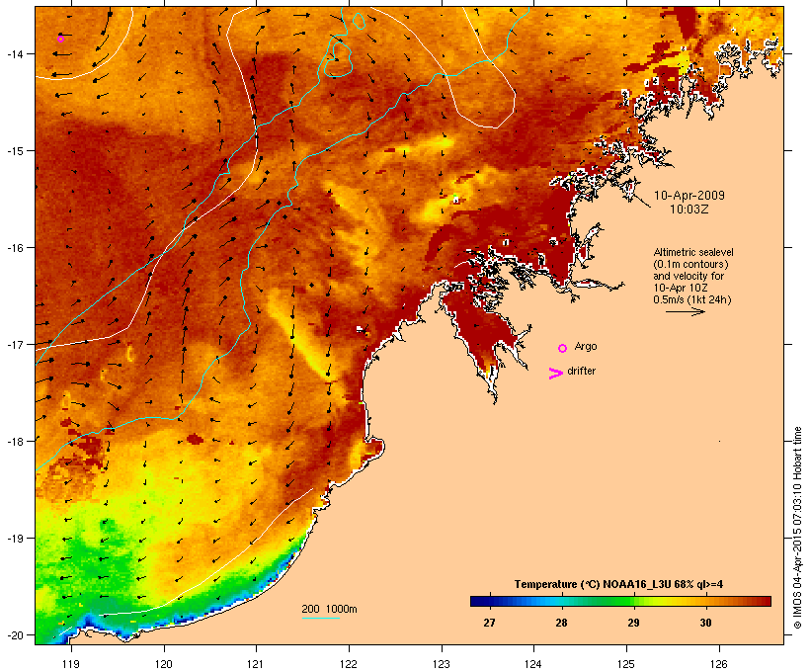This screenshot has width=810, height=672.
Task: Click the colorbar tick label 28
Action: click(x=561, y=623)
